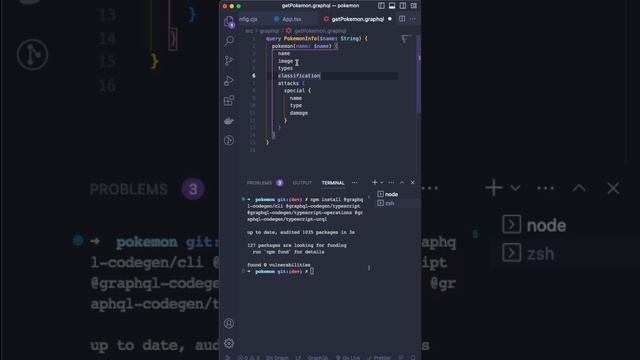Click unsaved dot on getPokemon.graphql tab

(390, 19)
